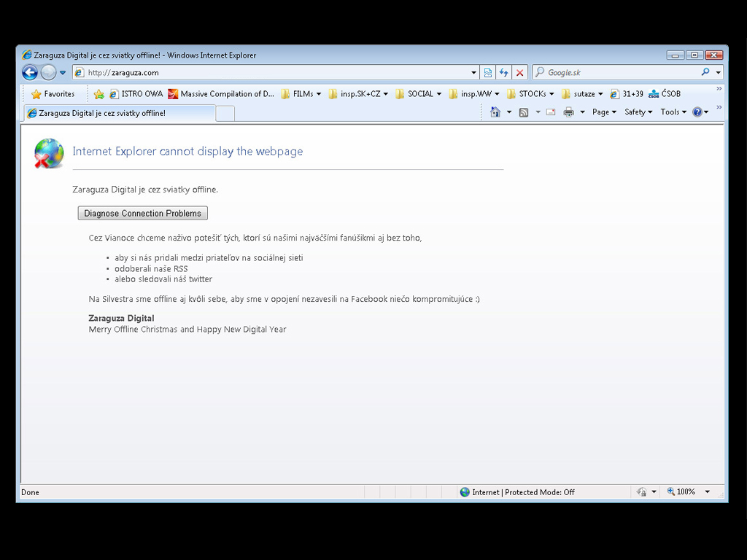This screenshot has width=747, height=560.
Task: Click the zoom level 100% button
Action: point(681,492)
